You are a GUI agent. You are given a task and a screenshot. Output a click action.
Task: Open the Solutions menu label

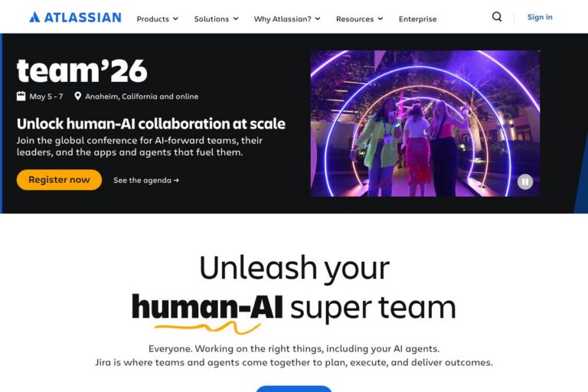(x=211, y=18)
